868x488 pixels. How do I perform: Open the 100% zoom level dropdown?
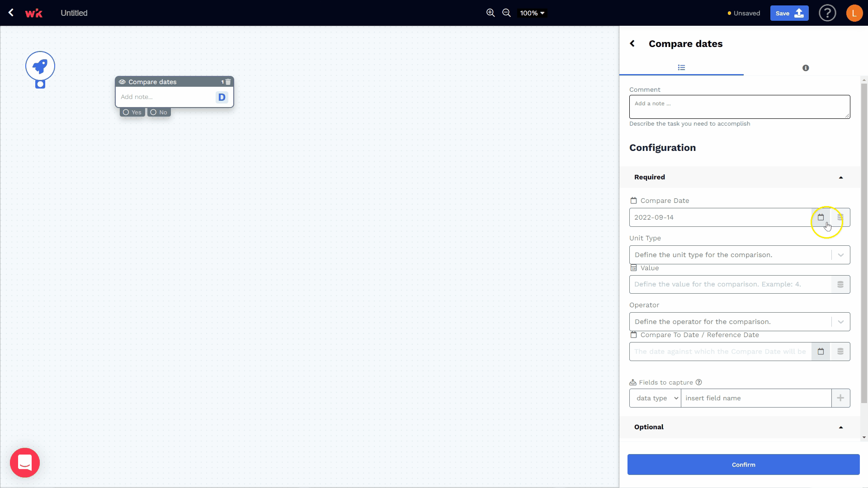point(532,13)
